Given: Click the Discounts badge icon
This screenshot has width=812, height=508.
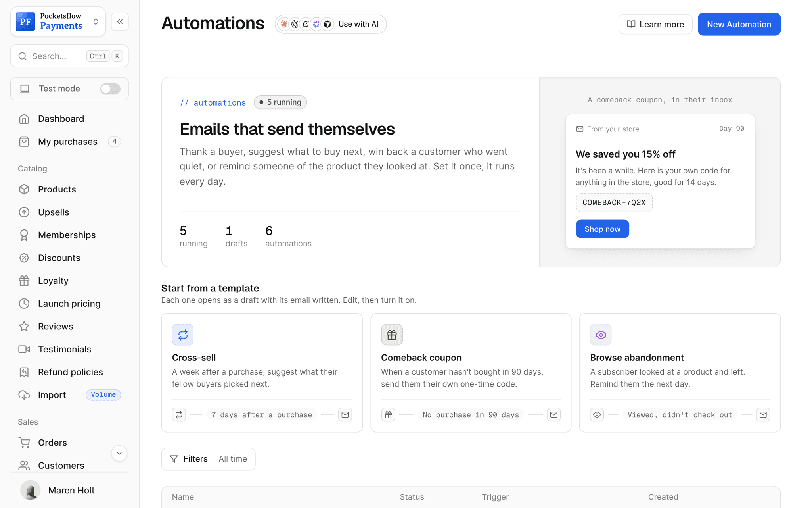Looking at the screenshot, I should pyautogui.click(x=24, y=258).
